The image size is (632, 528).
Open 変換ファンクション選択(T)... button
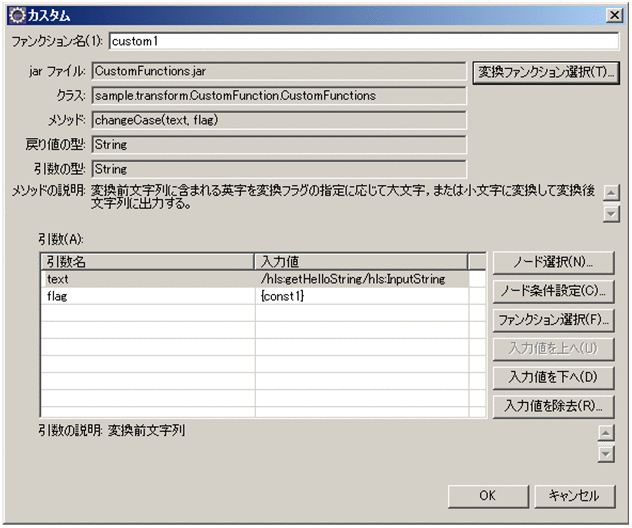pos(546,73)
